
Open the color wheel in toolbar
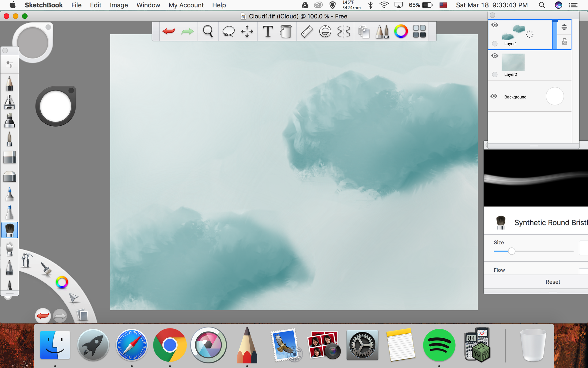click(401, 31)
